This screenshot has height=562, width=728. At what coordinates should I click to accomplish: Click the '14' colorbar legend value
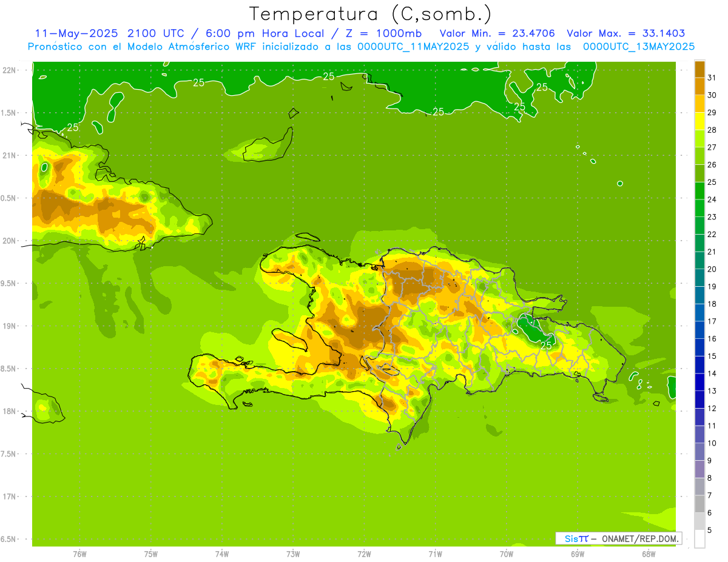pyautogui.click(x=712, y=373)
